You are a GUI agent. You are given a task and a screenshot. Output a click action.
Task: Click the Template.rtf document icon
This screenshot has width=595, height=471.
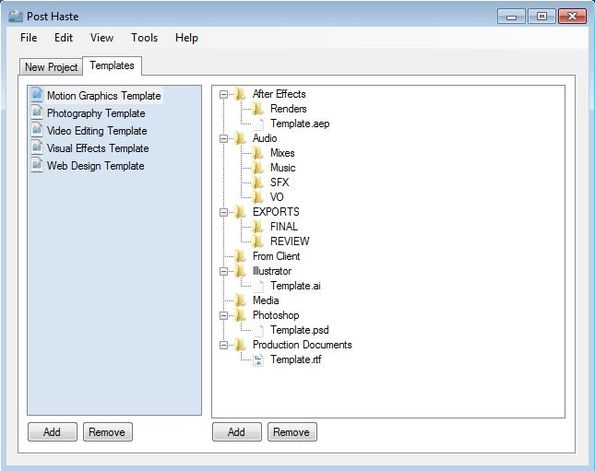258,359
